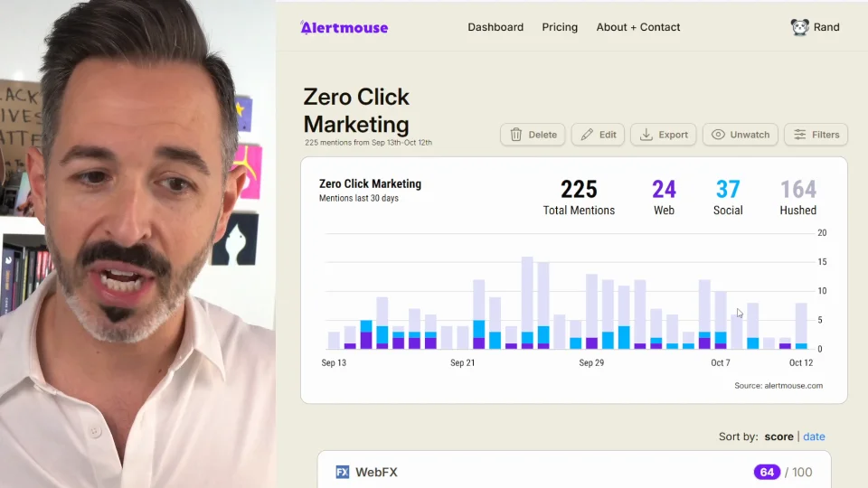Click the Sep 29 axis label
Screen dimensions: 868x488
click(x=591, y=363)
